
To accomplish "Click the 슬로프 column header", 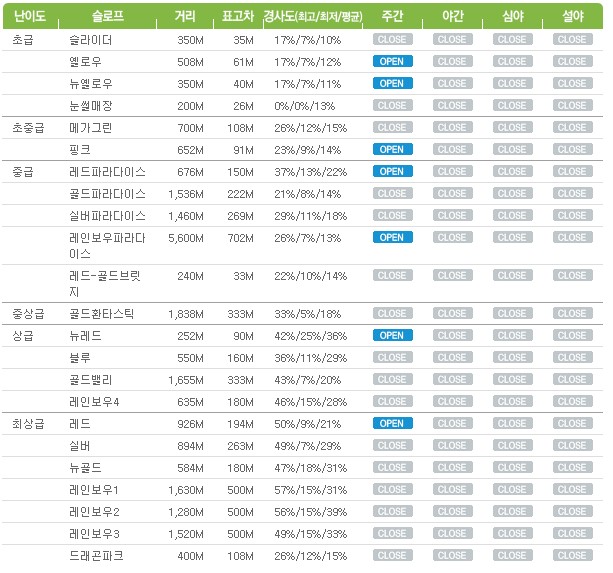I will pyautogui.click(x=108, y=17).
